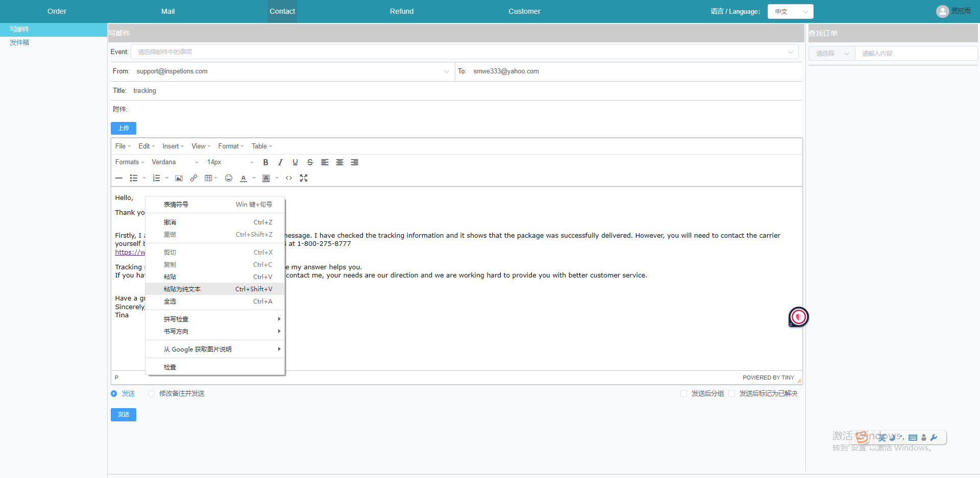Screen dimensions: 980x478
Task: Open the language selector dropdown
Action: tap(790, 11)
